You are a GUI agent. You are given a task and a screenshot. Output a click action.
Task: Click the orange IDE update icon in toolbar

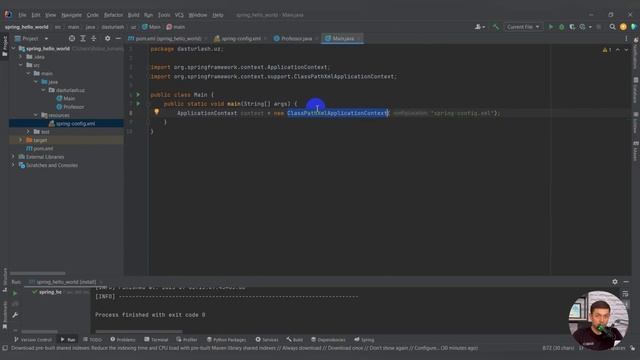623,27
